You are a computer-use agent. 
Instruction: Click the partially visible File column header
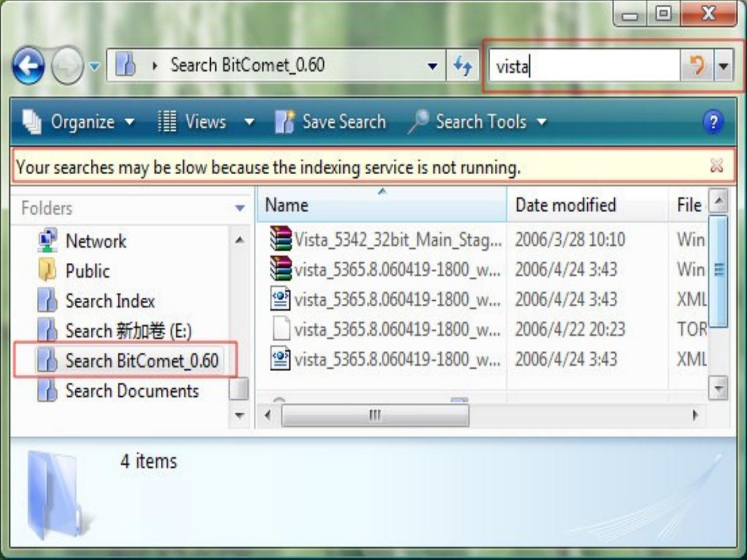688,205
